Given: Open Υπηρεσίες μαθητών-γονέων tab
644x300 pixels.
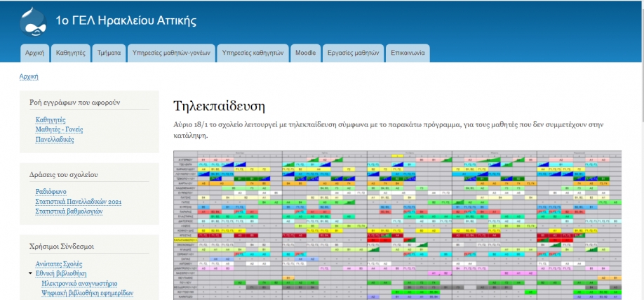Looking at the screenshot, I should coord(171,53).
